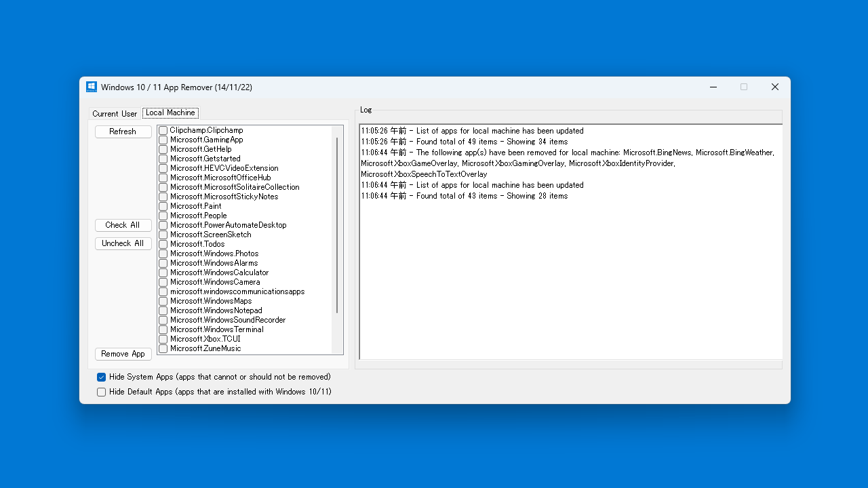Enable Hide Default Apps option

(101, 392)
